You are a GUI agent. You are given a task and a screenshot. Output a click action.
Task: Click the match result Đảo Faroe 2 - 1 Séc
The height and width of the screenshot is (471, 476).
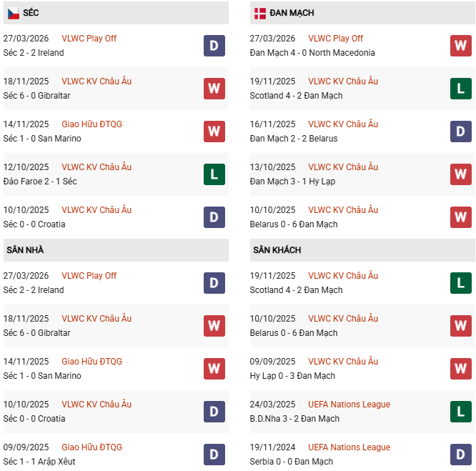[40, 182]
